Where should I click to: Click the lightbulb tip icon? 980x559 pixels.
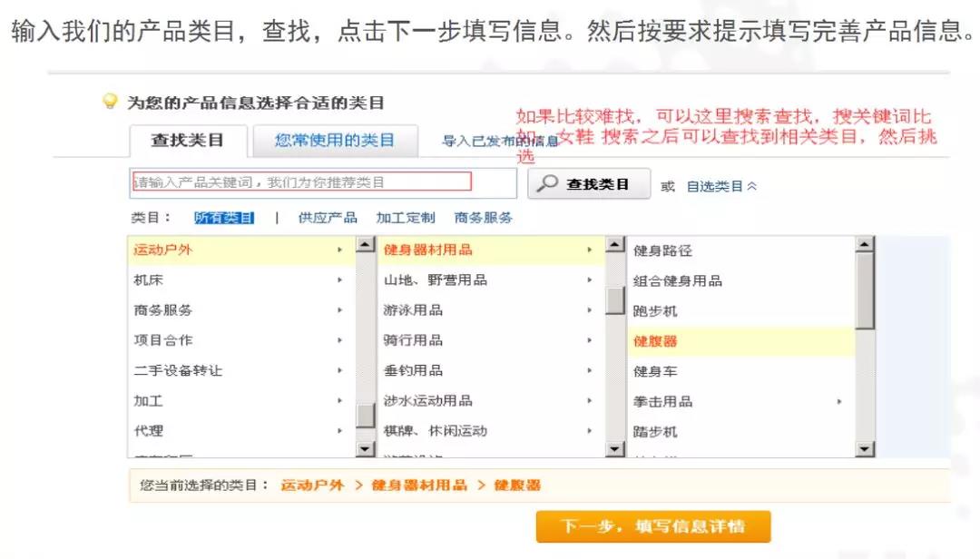coord(111,102)
